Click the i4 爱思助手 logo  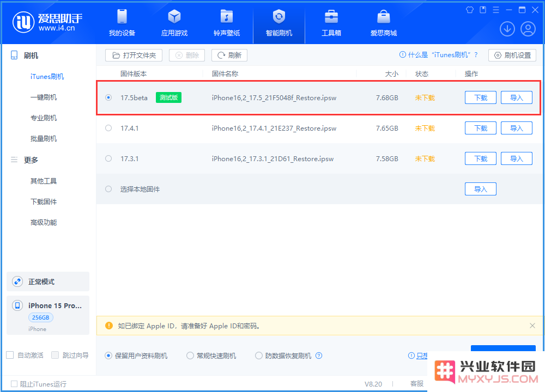pos(47,22)
